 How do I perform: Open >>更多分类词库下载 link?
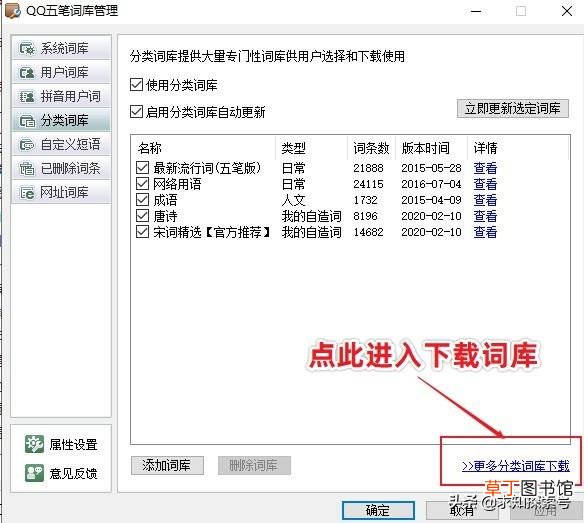point(516,466)
